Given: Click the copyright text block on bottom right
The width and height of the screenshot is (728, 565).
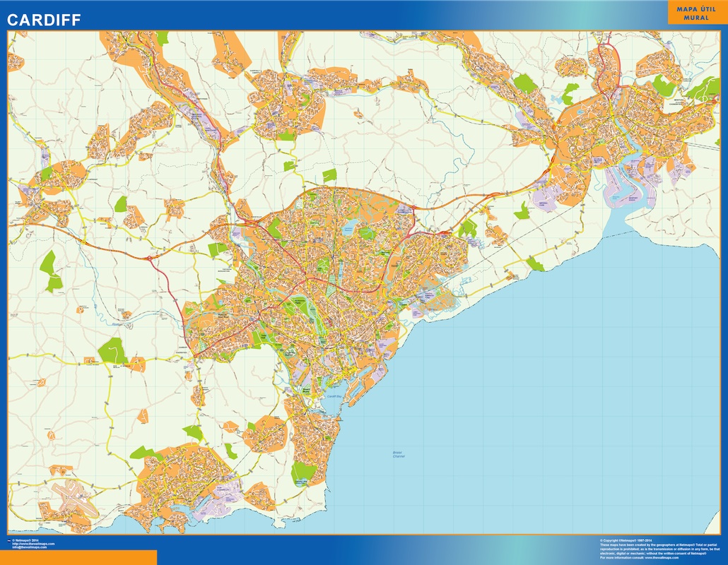Looking at the screenshot, I should click(x=657, y=547).
